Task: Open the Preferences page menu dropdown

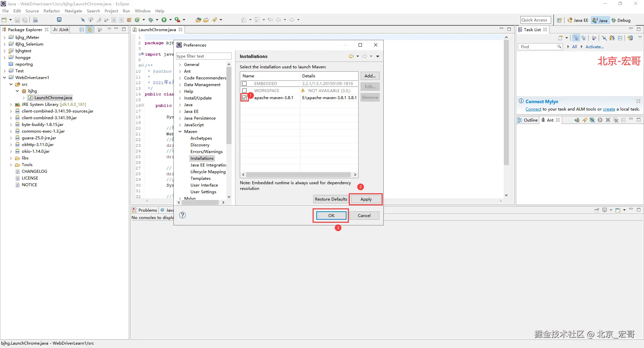Action: pyautogui.click(x=378, y=56)
